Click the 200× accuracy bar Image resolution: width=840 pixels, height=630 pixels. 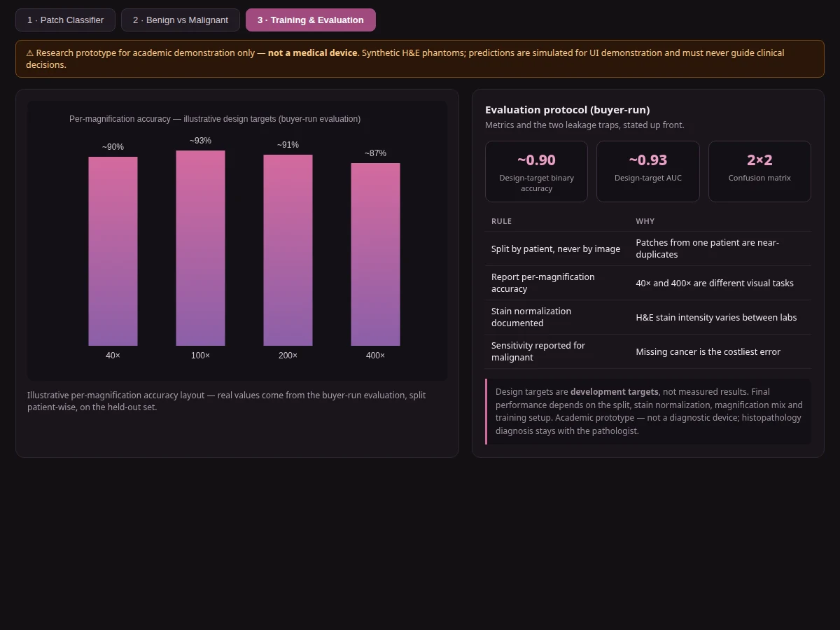(x=288, y=250)
